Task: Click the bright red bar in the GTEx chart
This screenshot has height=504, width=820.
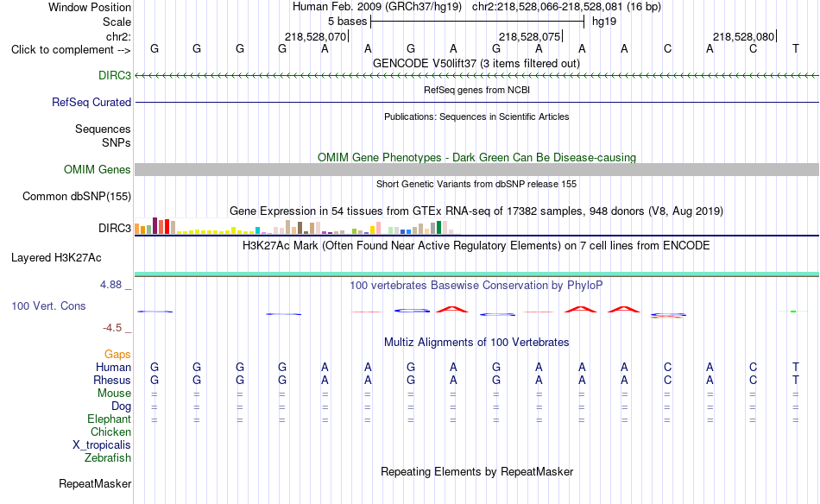Action: click(x=167, y=226)
